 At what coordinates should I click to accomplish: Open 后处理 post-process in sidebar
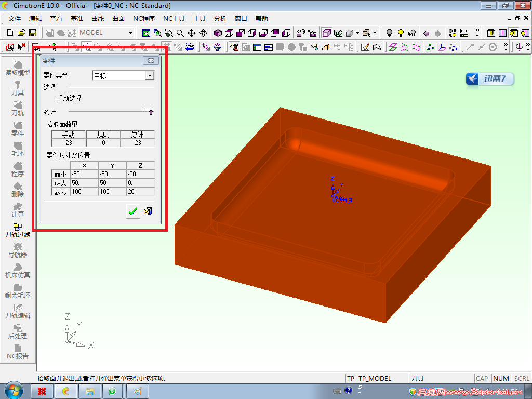click(x=18, y=331)
